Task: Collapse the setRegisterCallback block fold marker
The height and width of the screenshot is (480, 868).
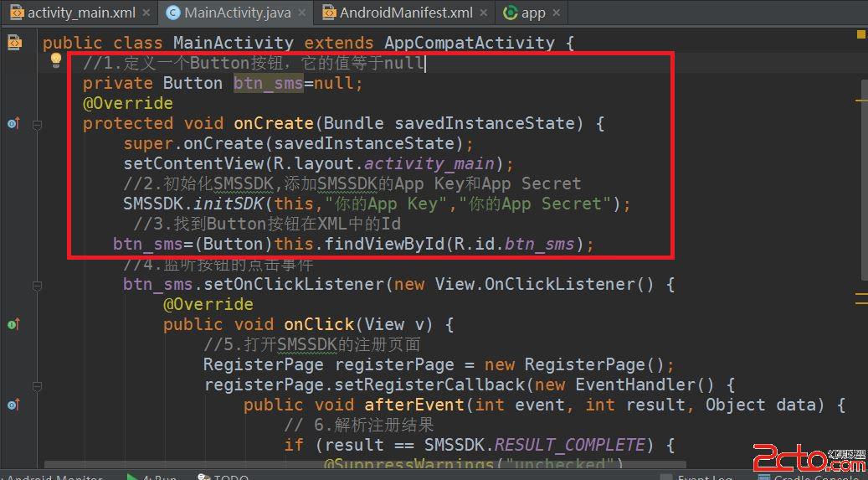Action: click(37, 386)
